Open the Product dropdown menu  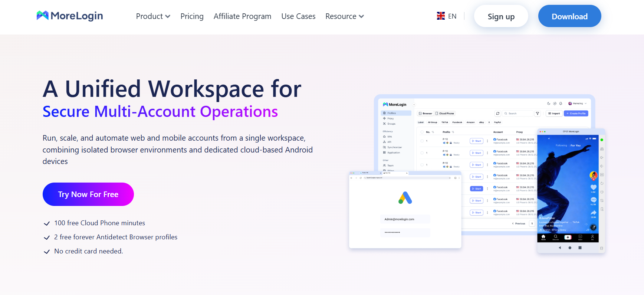tap(153, 16)
